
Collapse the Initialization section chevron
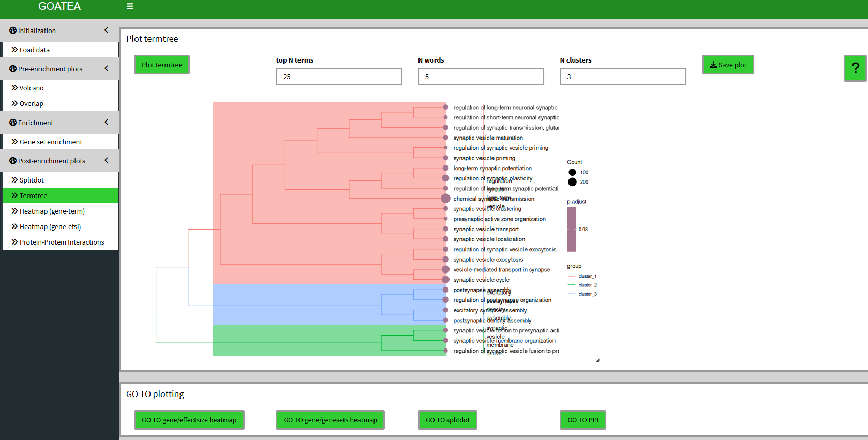107,30
